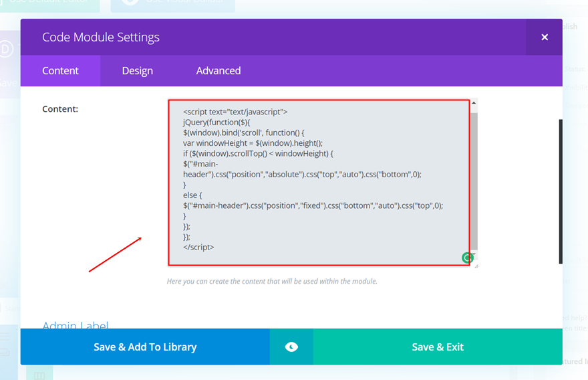Click the code box scroll-up arrow
This screenshot has height=380, width=588.
[474, 104]
